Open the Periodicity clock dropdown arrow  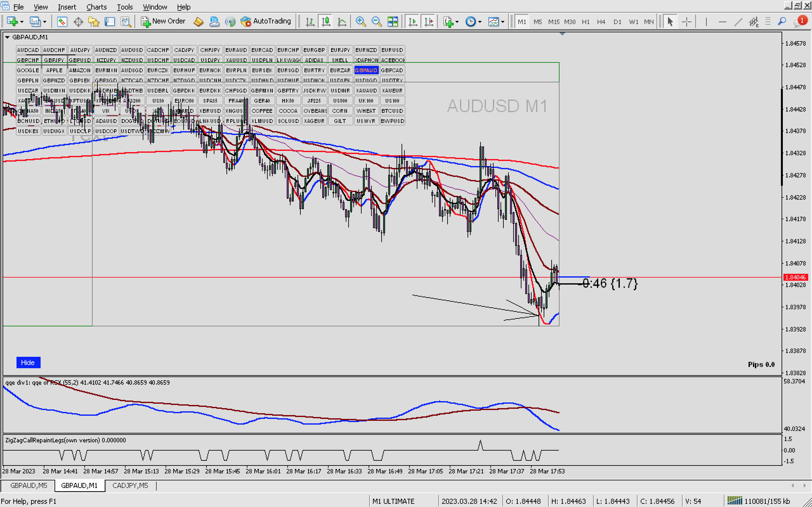coord(480,22)
